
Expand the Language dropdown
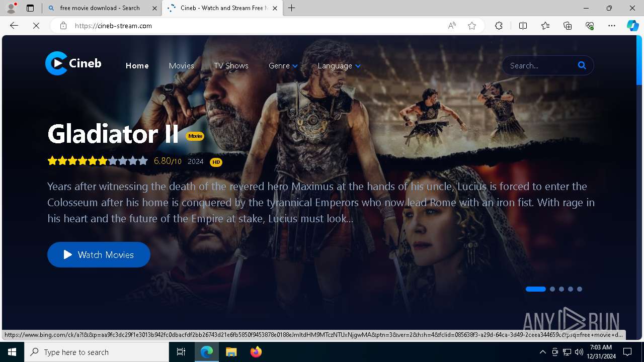[339, 66]
